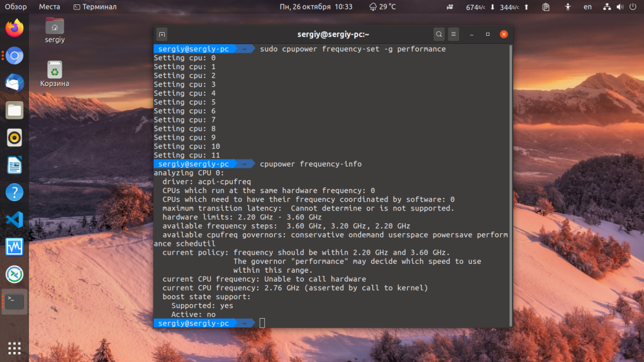Add a new terminal tab
The image size is (644, 362).
click(162, 35)
